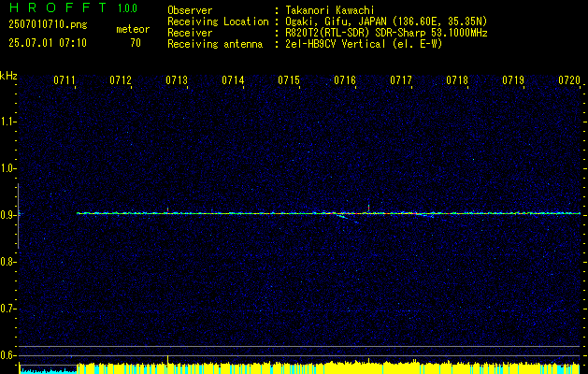Click the R820T2(RTL-SDR) receiver value

coord(387,33)
